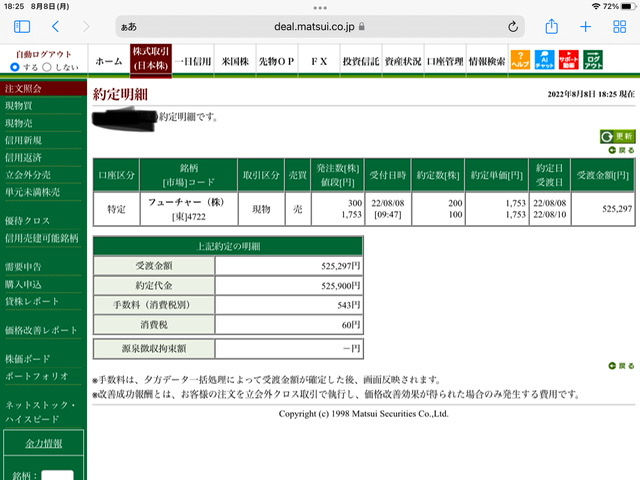Screen dimensions: 640x480
Task: Select the 株式取引(日本株) tab
Action: pyautogui.click(x=151, y=60)
